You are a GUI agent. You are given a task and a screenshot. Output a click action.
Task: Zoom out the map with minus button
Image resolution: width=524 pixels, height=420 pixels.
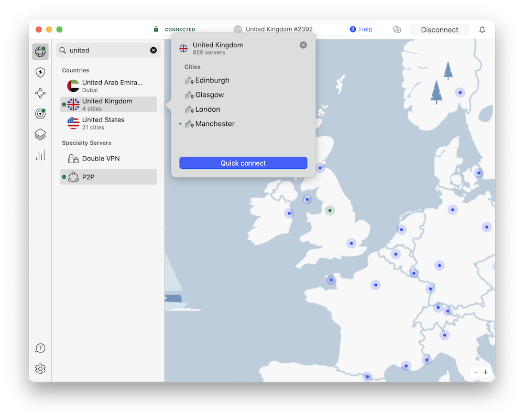476,372
